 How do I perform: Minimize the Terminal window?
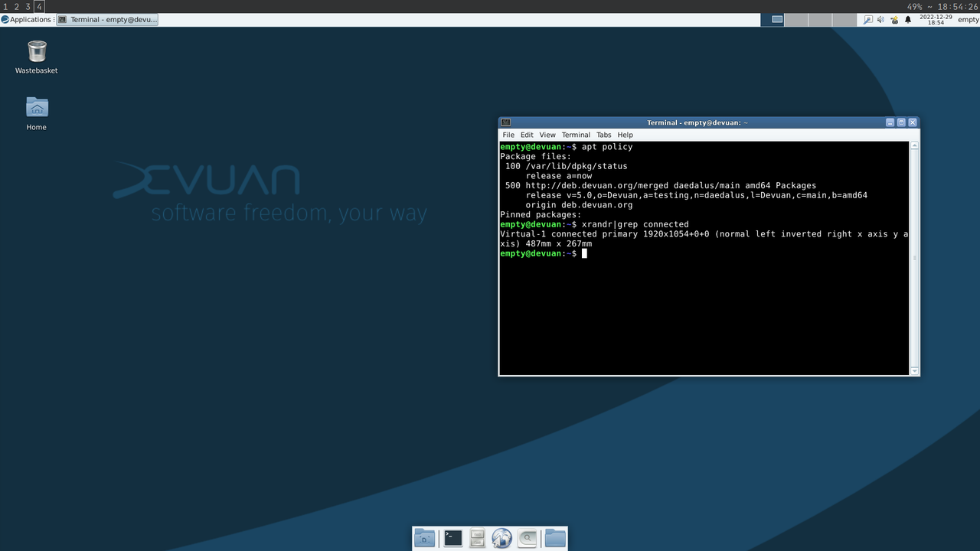coord(890,122)
